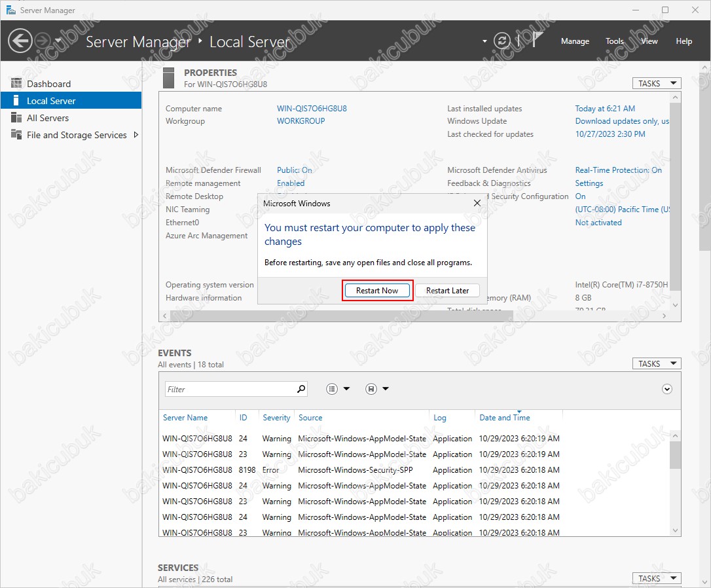Open dropdown arrow left of refresh icon
Viewport: 711px width, 588px height.
484,41
